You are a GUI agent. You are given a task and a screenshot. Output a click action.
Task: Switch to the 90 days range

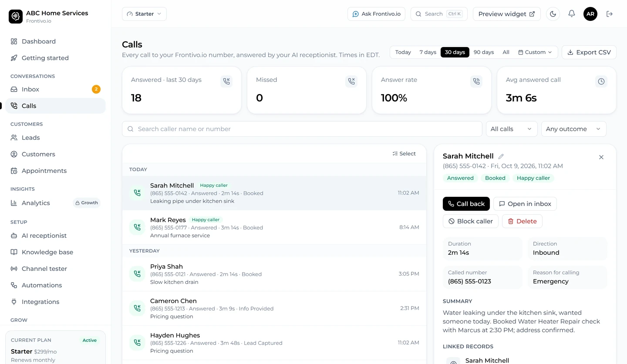tap(484, 52)
